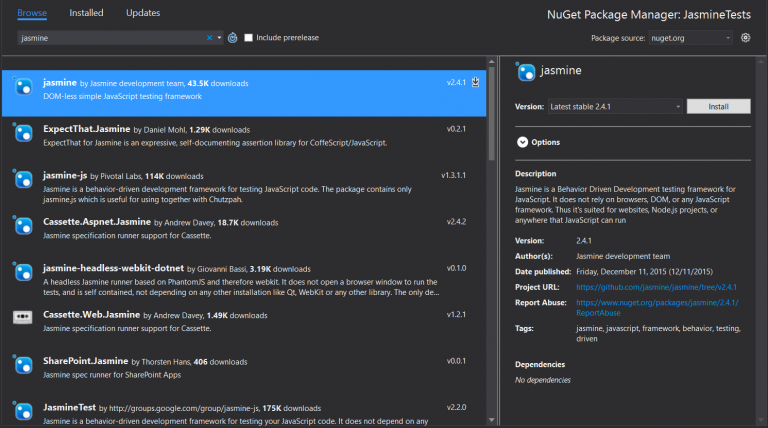Click the SharePoint.Jasmine package icon
Image resolution: width=768 pixels, height=428 pixels.
(23, 365)
